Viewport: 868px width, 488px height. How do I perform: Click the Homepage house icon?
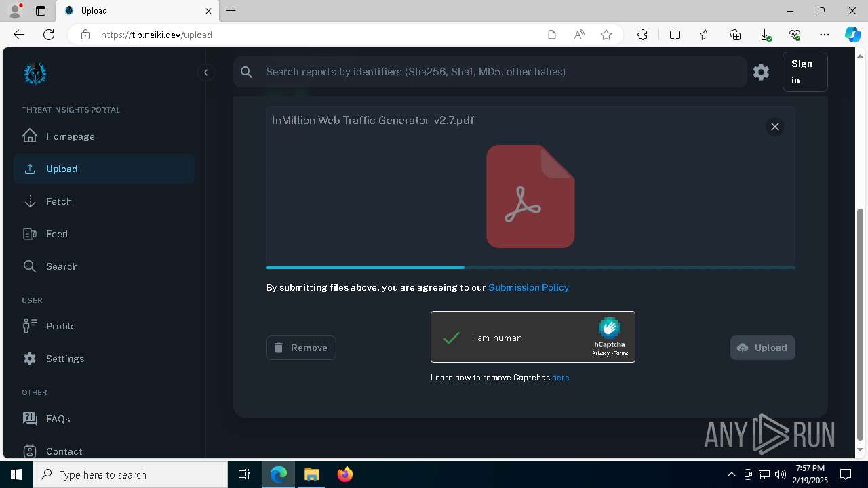pyautogui.click(x=30, y=136)
